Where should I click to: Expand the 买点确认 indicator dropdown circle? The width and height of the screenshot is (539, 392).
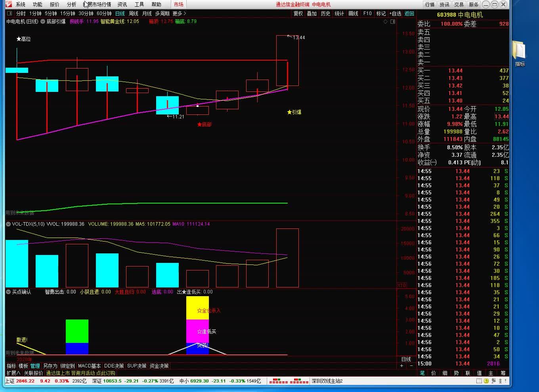click(8, 292)
